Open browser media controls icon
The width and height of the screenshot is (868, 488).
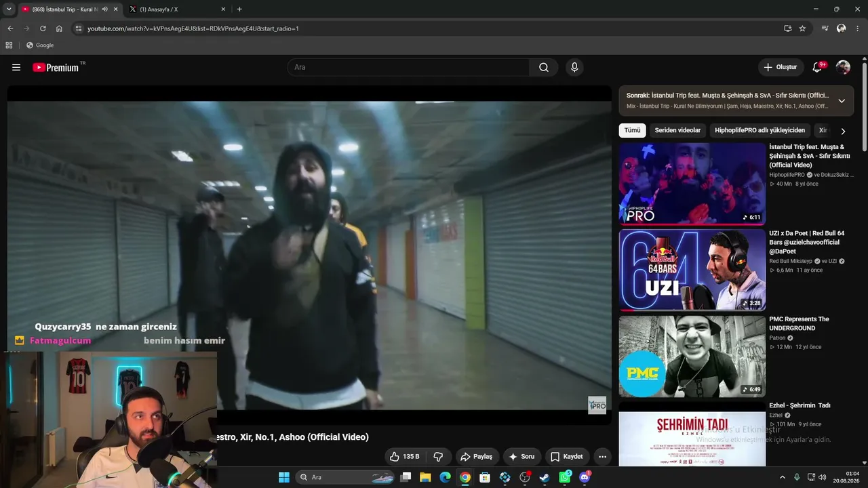[825, 28]
